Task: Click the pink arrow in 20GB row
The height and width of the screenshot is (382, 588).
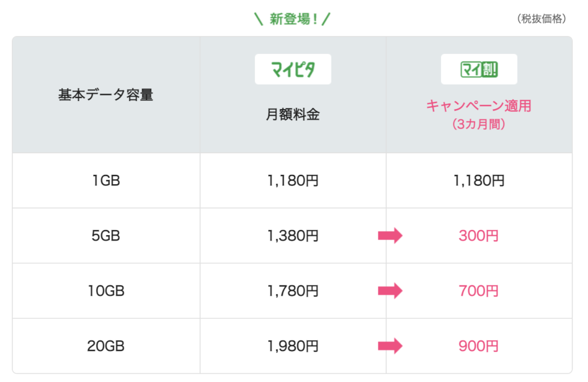Action: (x=390, y=346)
